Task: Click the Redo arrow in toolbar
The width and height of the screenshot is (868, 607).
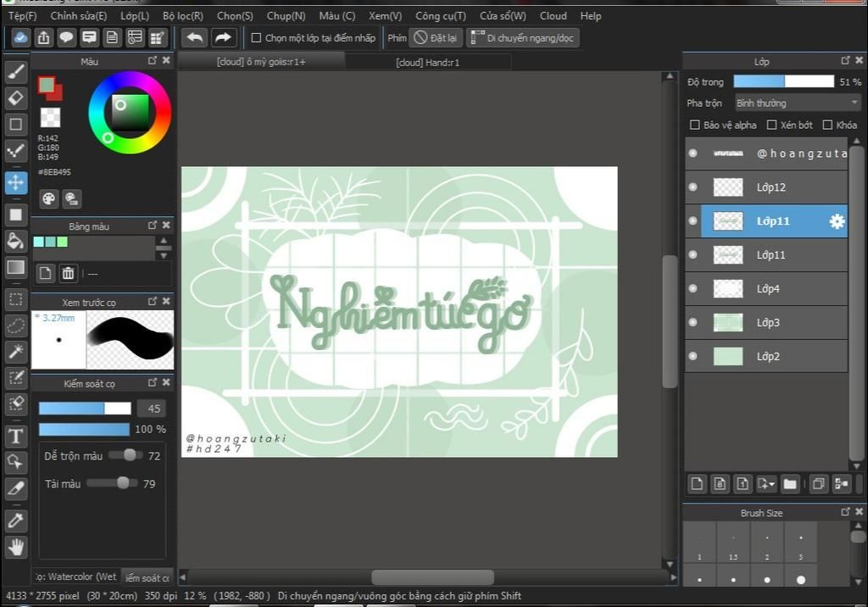Action: pos(223,37)
